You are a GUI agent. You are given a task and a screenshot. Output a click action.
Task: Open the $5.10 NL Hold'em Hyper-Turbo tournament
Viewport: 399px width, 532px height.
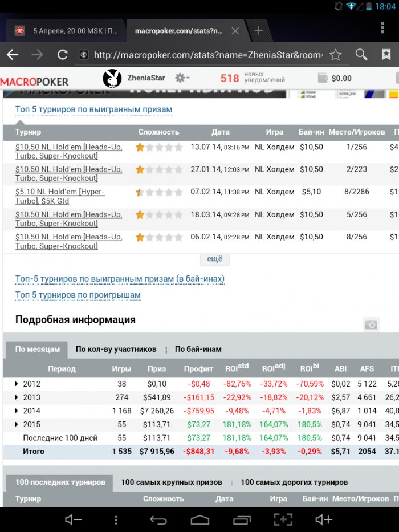[x=60, y=197]
